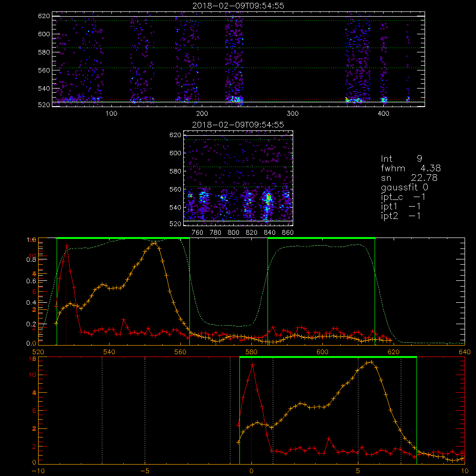
Task: Select the "ipt2 -1" readout line
Action: [401, 216]
